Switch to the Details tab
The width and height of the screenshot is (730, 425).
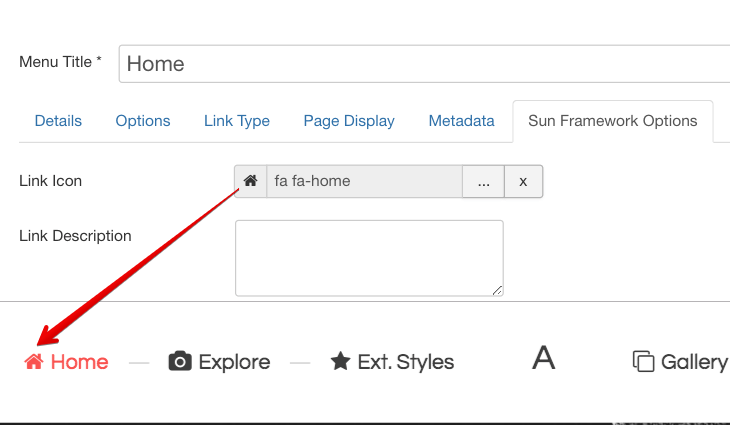[58, 121]
